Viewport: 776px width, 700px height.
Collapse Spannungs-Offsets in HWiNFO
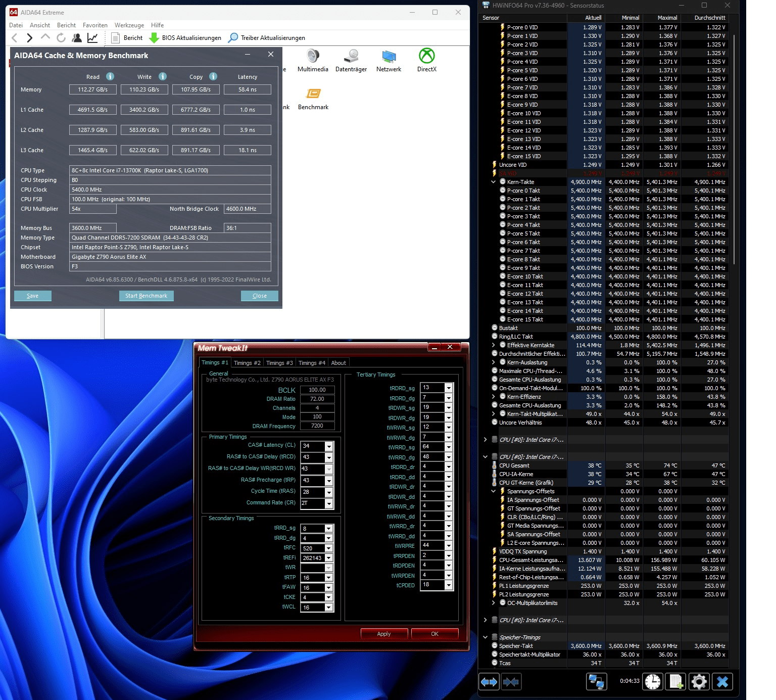click(x=493, y=491)
